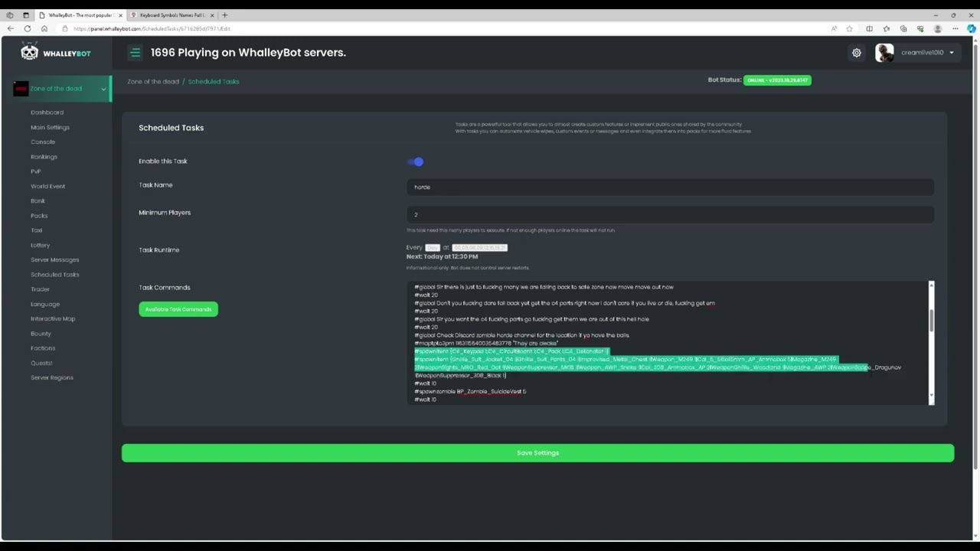Click the #spawnzombie BP_Zombie_SuicideVest line
The height and width of the screenshot is (551, 980).
(x=470, y=392)
